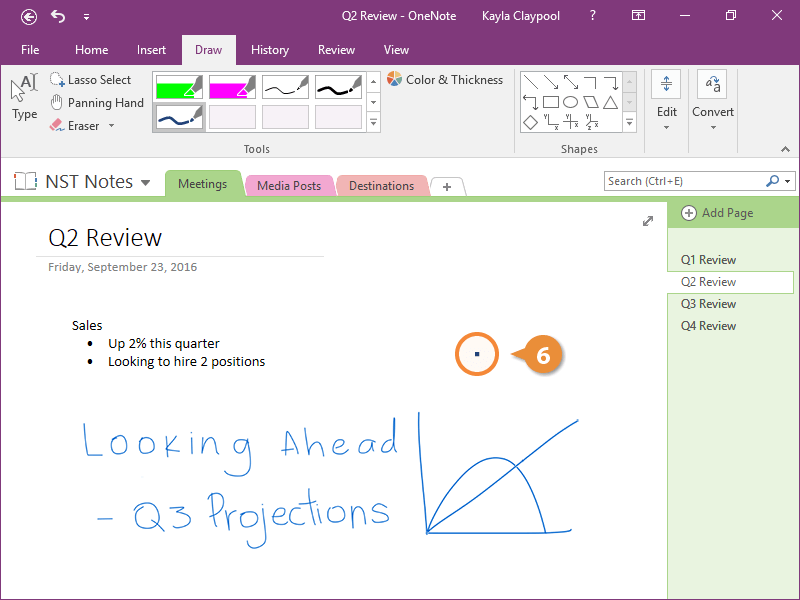
Task: Open the Convert dropdown menu
Action: point(712,112)
